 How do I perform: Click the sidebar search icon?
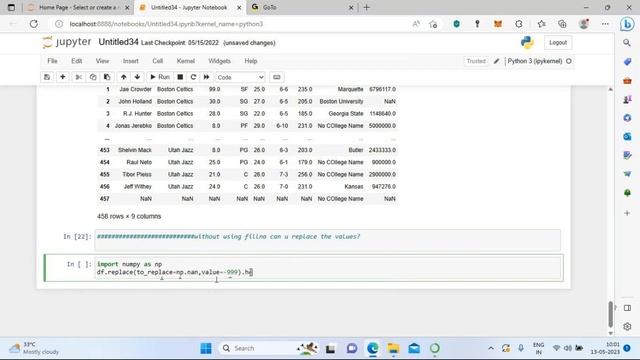[x=627, y=42]
